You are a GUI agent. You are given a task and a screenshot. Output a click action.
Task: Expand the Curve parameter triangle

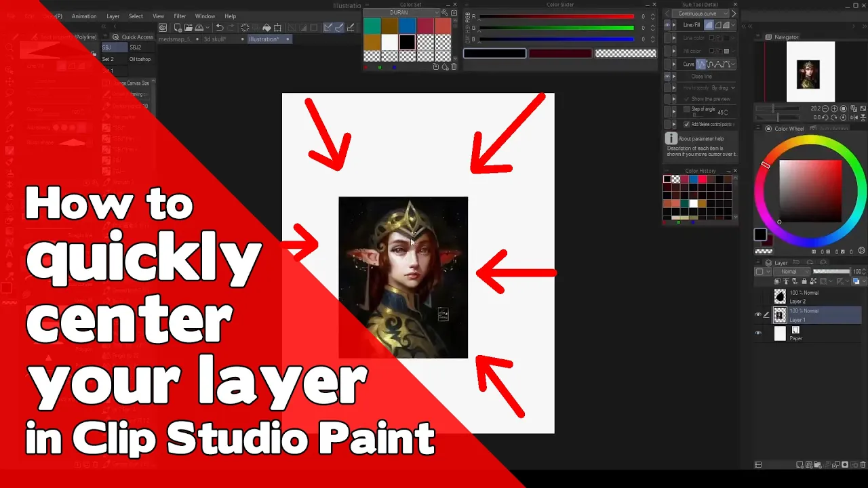674,64
